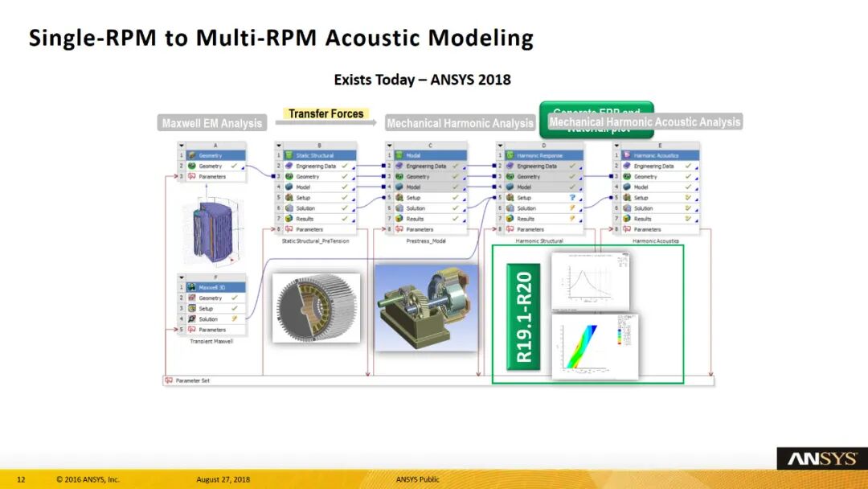Screen dimensions: 868x489
Task: Open the dropdown arrow of system D header
Action: click(x=499, y=146)
